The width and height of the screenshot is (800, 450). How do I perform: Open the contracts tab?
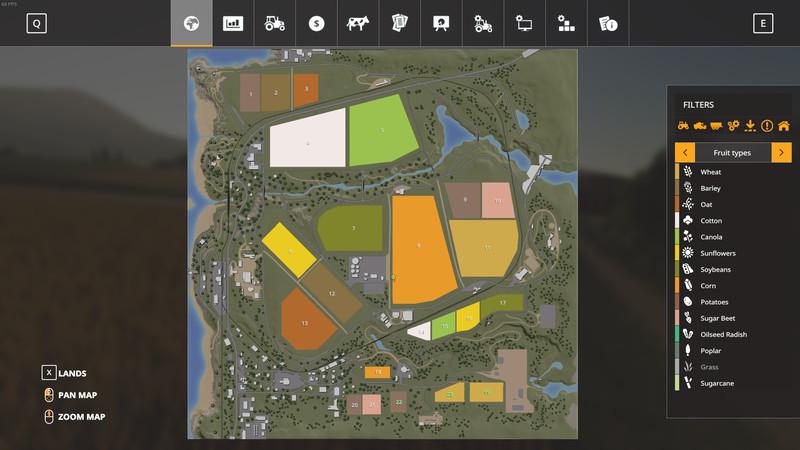point(399,23)
